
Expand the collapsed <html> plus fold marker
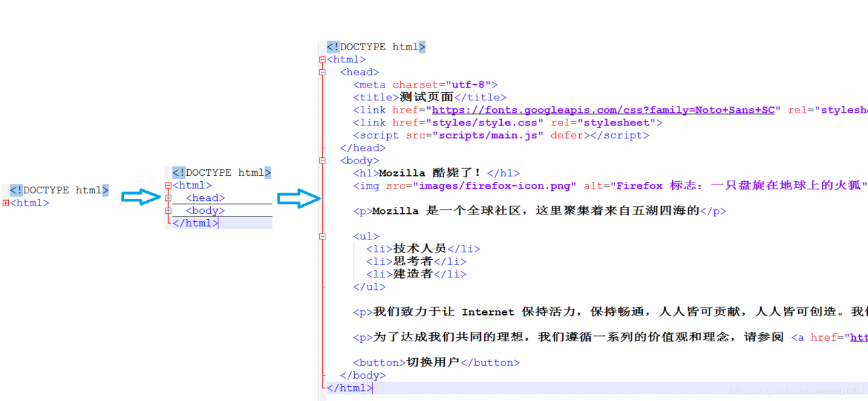(x=5, y=203)
